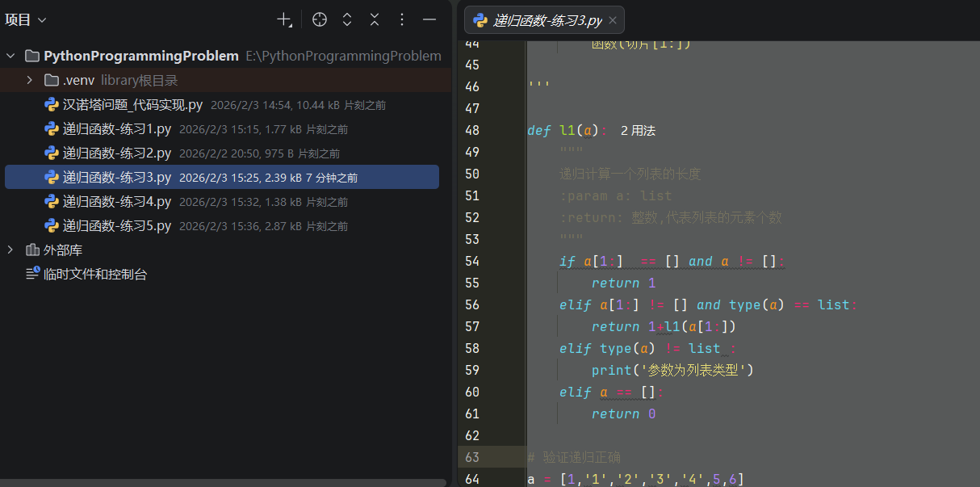The width and height of the screenshot is (980, 487).
Task: Click the print('参数为列表类型') line
Action: pyautogui.click(x=672, y=370)
